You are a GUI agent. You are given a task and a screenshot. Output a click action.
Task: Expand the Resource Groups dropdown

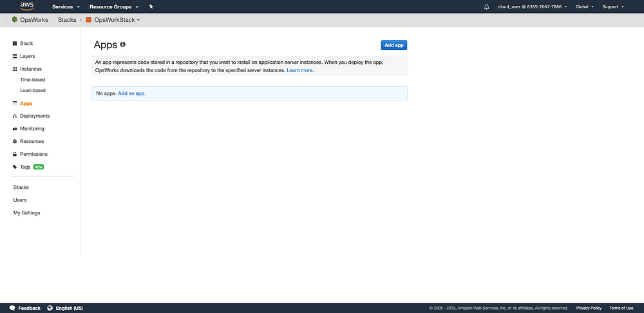(x=114, y=6)
